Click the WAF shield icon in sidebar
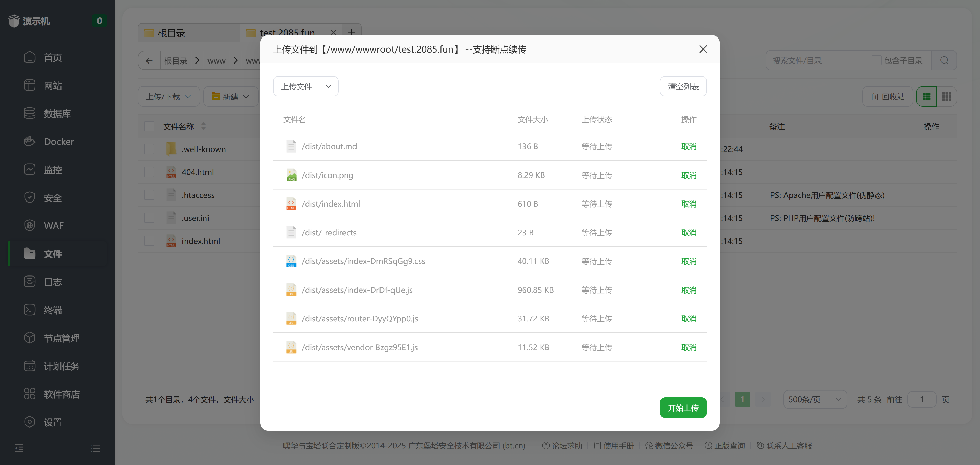 [29, 225]
